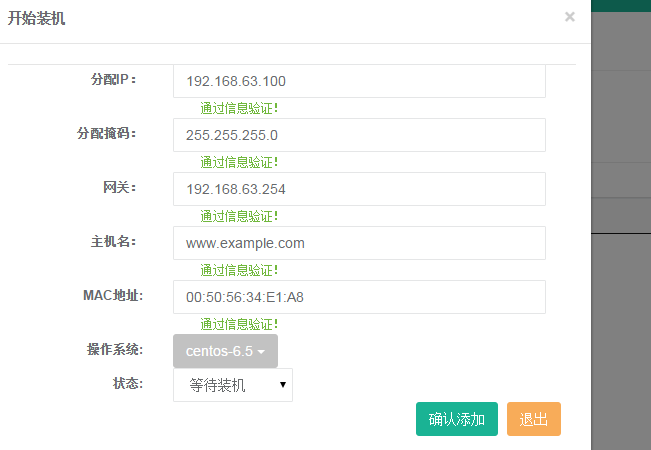Image resolution: width=651 pixels, height=450 pixels.
Task: Click the 操作系统: label
Action: point(115,349)
